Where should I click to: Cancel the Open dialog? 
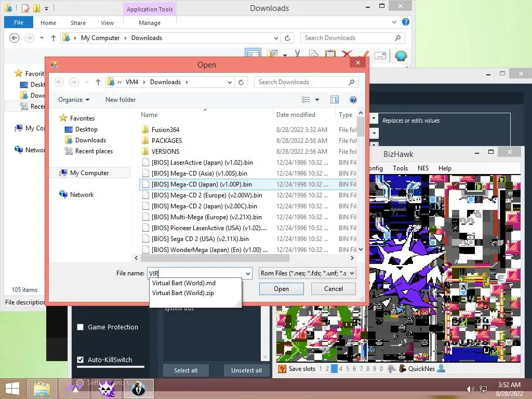click(333, 289)
